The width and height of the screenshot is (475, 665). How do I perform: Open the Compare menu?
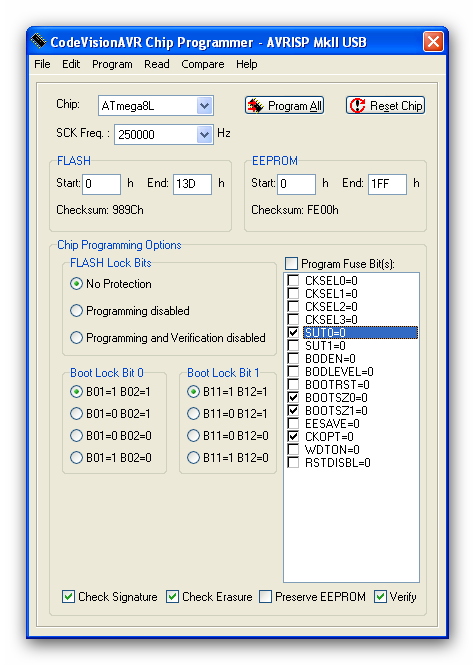coord(203,64)
